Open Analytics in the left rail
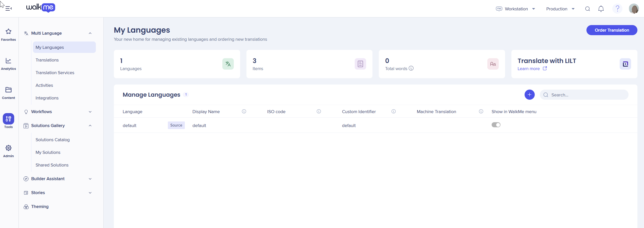This screenshot has width=644, height=228. (x=8, y=64)
